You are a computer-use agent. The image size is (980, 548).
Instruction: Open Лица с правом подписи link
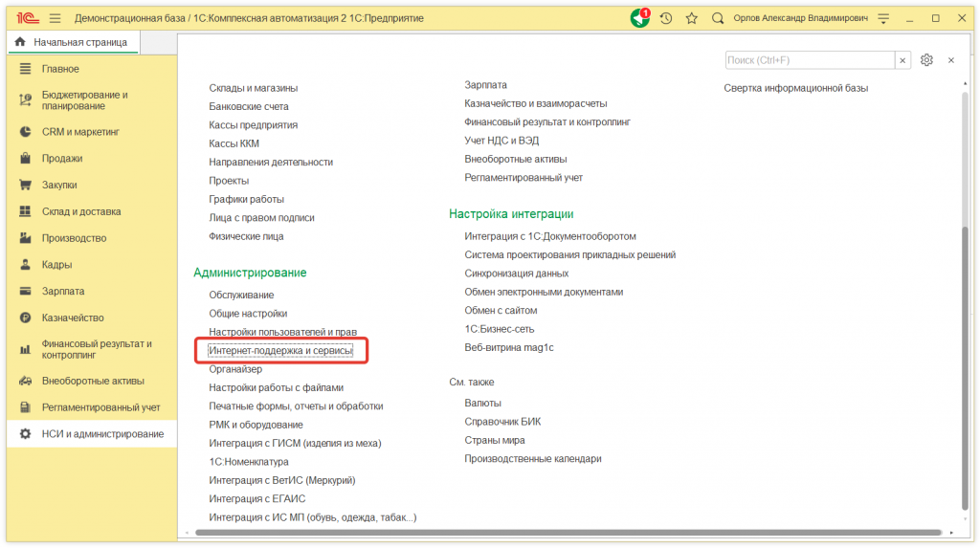point(261,218)
